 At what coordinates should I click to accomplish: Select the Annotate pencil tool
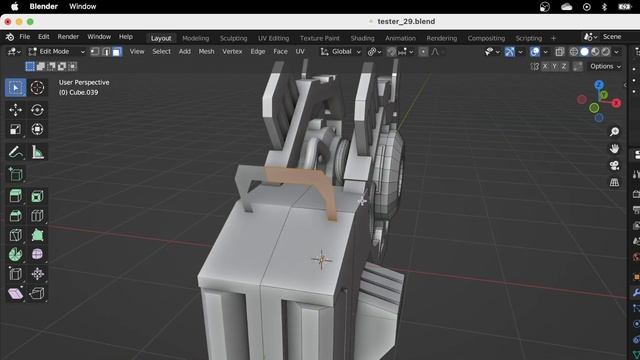click(16, 152)
